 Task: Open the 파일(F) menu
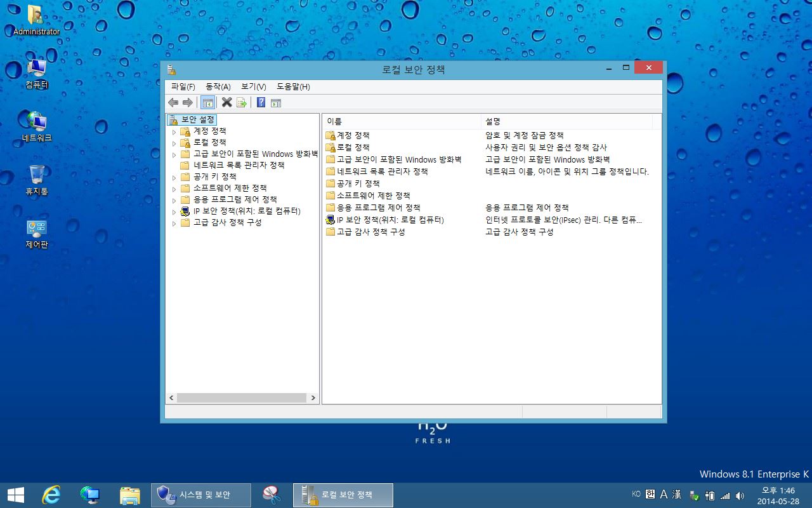pos(183,86)
